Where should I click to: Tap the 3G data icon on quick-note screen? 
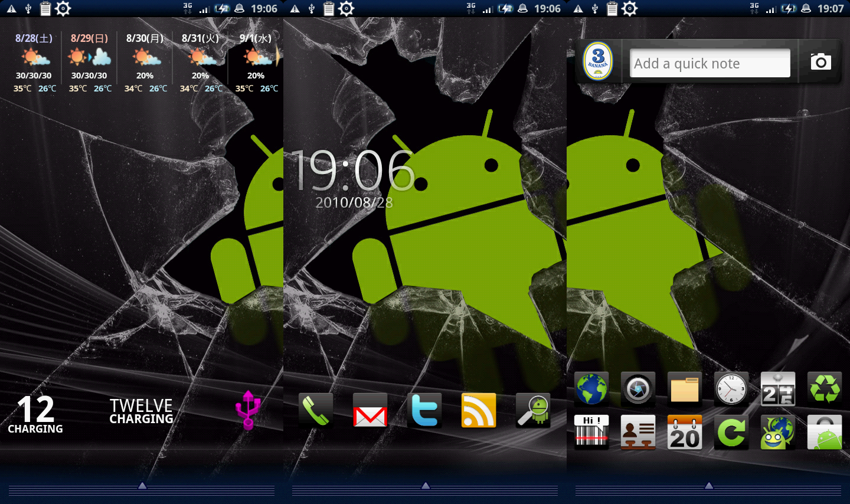(754, 8)
